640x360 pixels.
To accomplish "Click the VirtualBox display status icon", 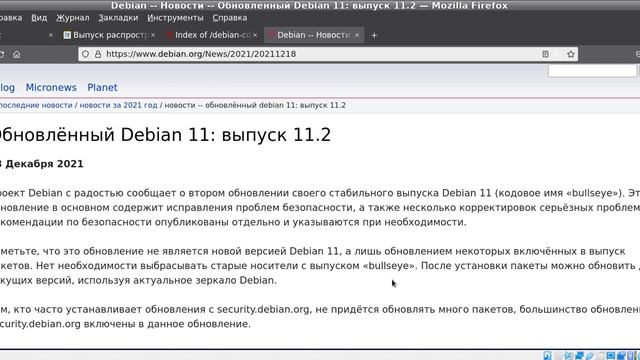I will (x=611, y=356).
